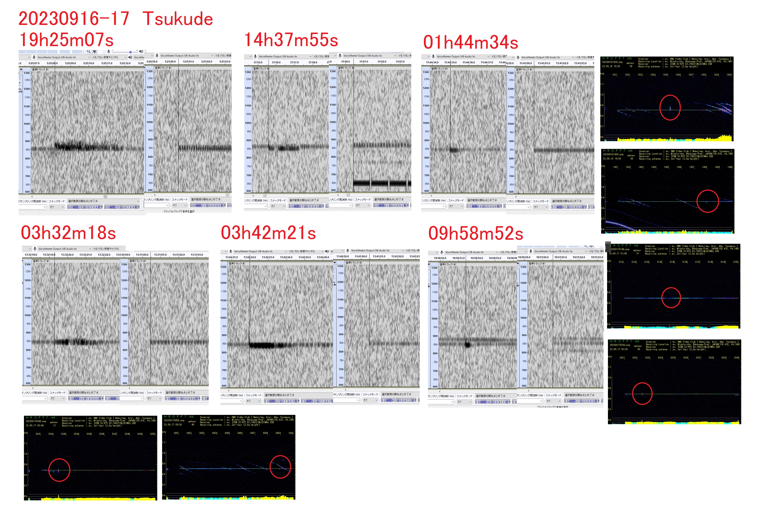This screenshot has height=532, width=773.
Task: Click microphone icon above the 19:58:52.0 ruler mark
Action: [x=442, y=252]
